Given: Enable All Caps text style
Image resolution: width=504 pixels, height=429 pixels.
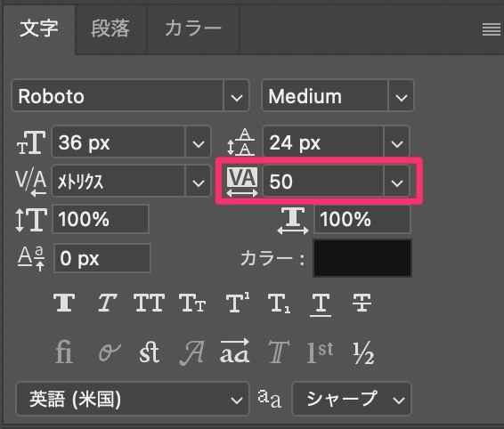Looking at the screenshot, I should pos(149,303).
